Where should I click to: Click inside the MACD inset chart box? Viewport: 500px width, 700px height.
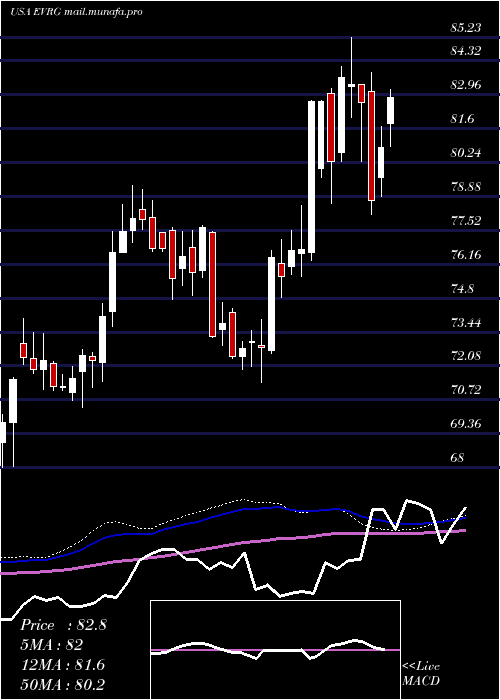click(275, 650)
